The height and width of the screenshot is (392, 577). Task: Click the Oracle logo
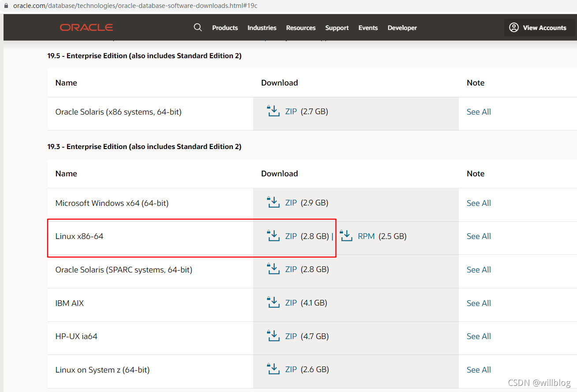86,27
